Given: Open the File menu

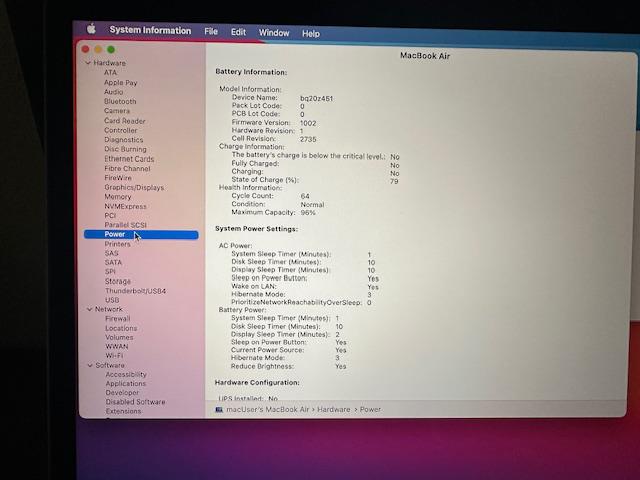Looking at the screenshot, I should click(x=211, y=31).
